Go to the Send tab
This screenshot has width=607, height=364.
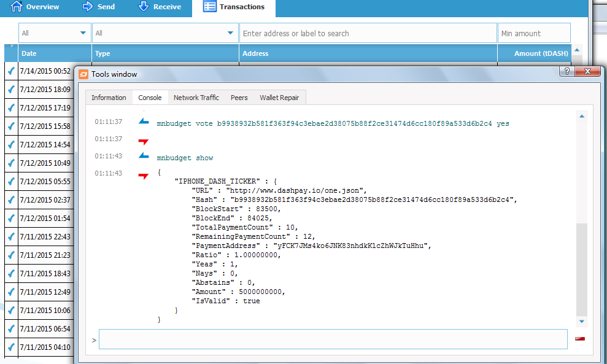click(x=99, y=7)
